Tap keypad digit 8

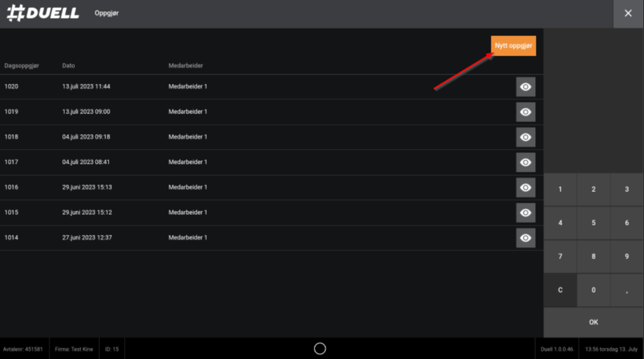(x=593, y=257)
